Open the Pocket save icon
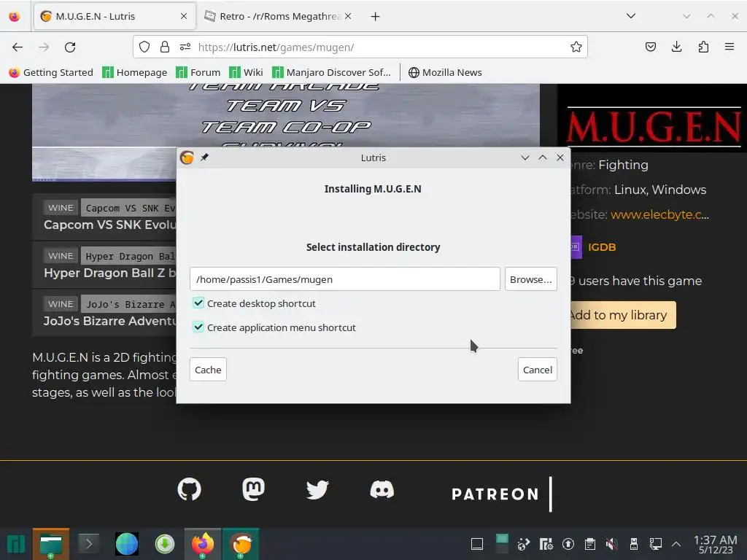The width and height of the screenshot is (747, 560). 650,47
